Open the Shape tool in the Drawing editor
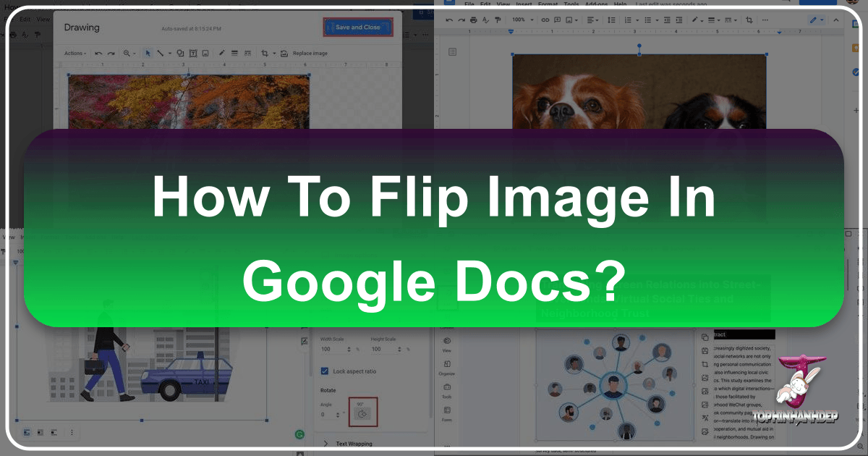Image resolution: width=868 pixels, height=456 pixels. coord(180,53)
